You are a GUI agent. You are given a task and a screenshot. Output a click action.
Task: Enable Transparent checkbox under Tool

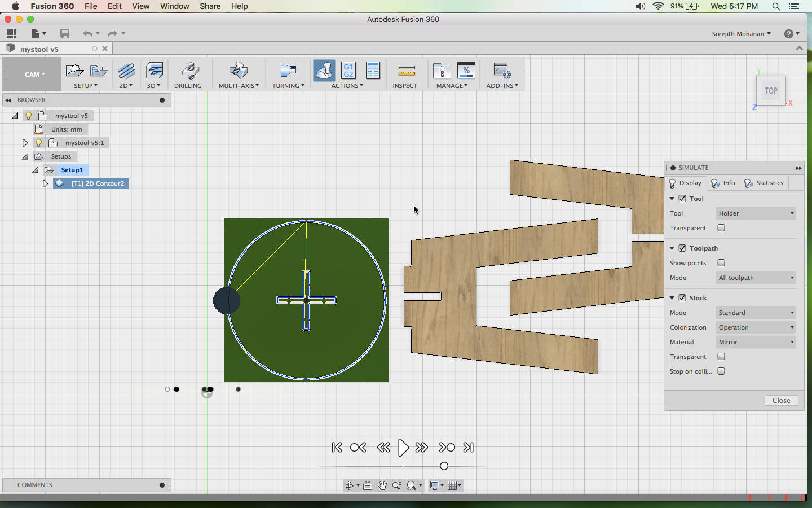[x=721, y=228]
